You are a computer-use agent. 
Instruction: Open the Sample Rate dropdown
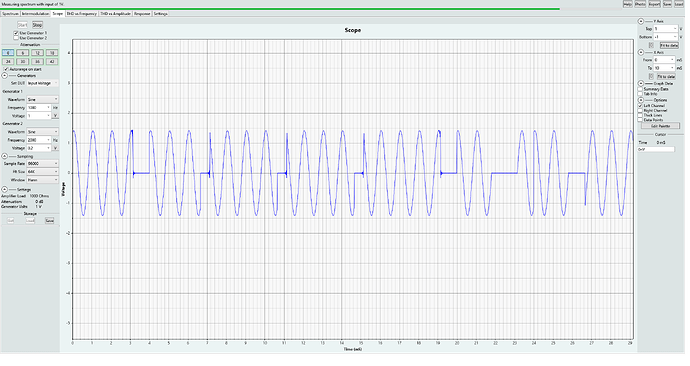tap(42, 164)
